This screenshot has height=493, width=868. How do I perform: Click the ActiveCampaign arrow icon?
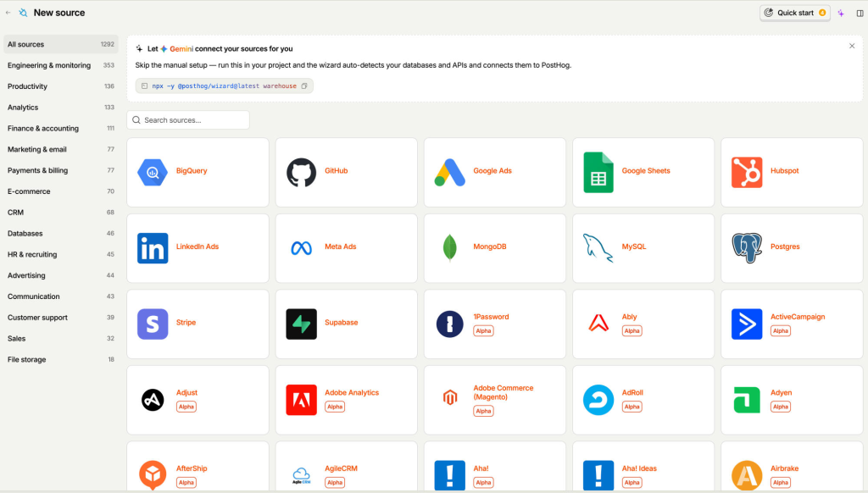pos(747,324)
